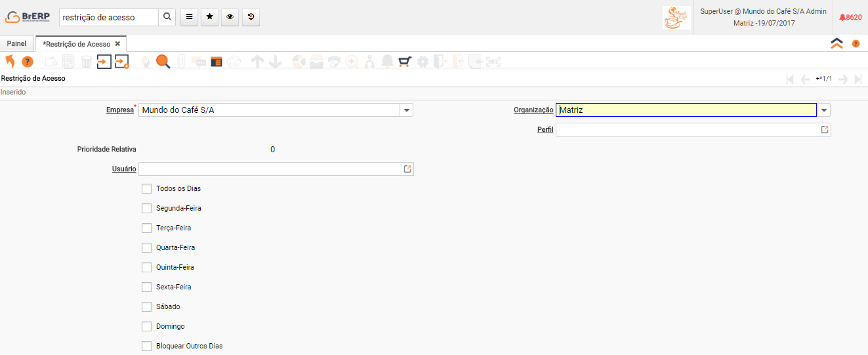Image resolution: width=868 pixels, height=355 pixels.
Task: Toggle the Bloquear Outros Dias checkbox
Action: (146, 346)
